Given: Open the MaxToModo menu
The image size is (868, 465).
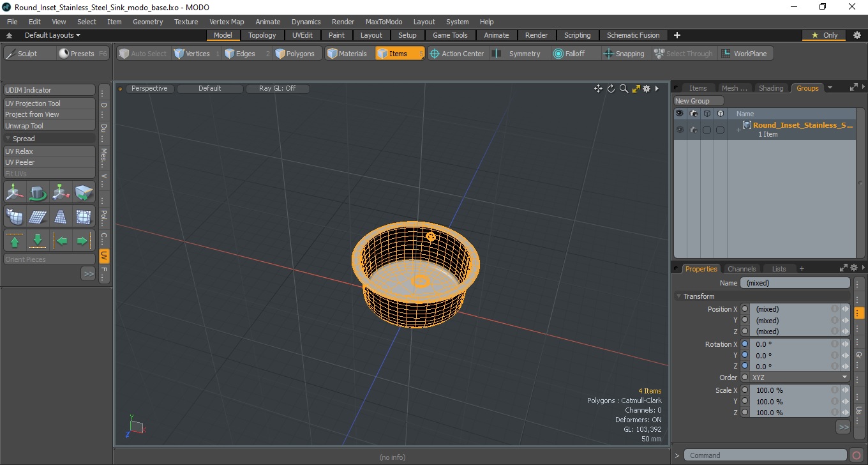Looking at the screenshot, I should point(384,22).
